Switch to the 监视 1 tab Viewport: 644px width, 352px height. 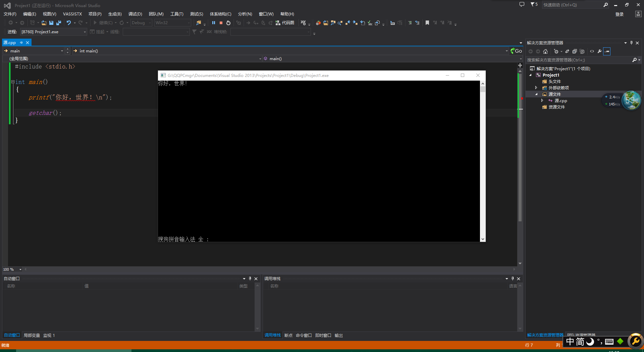point(49,335)
